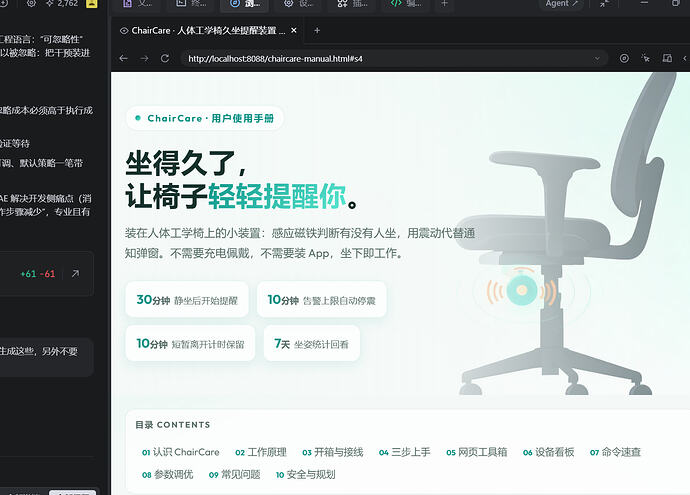Add a new top-bar tab with plus
This screenshot has height=495, width=690.
pyautogui.click(x=444, y=4)
